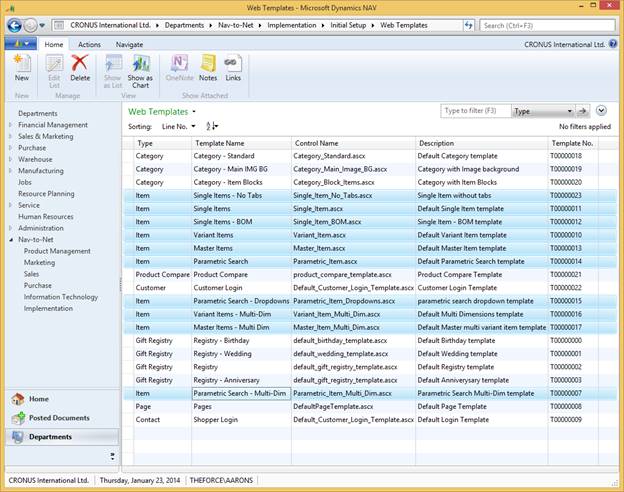Image resolution: width=624 pixels, height=492 pixels.
Task: Open Implementation tree item in sidebar
Action: pos(48,308)
